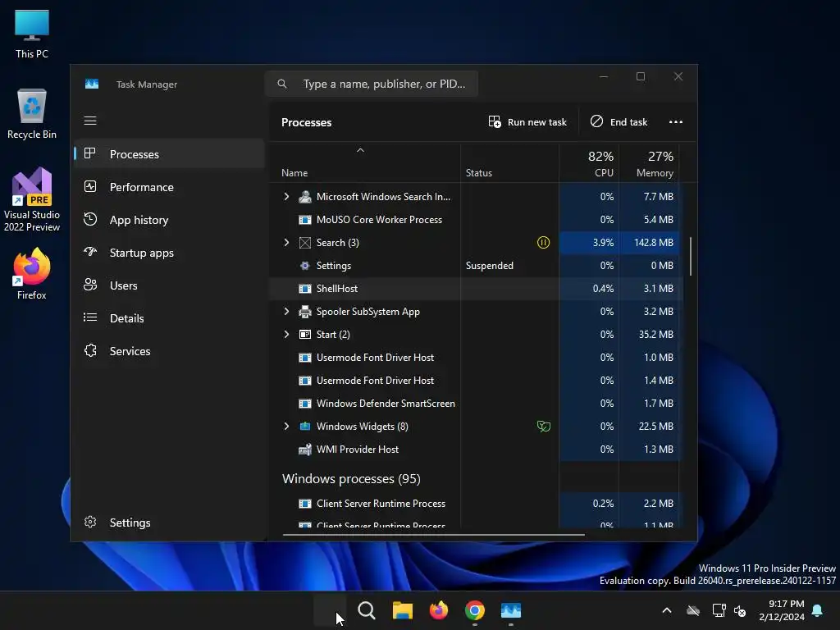Launch Firefox from the taskbar
This screenshot has width=840, height=630.
(x=439, y=610)
